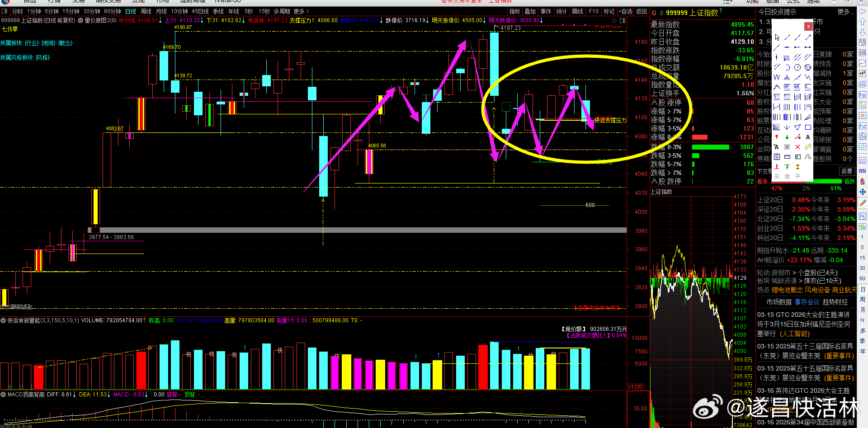This screenshot has width=868, height=428.
Task: Select the red up-arrow marker tool
Action: pyautogui.click(x=777, y=136)
